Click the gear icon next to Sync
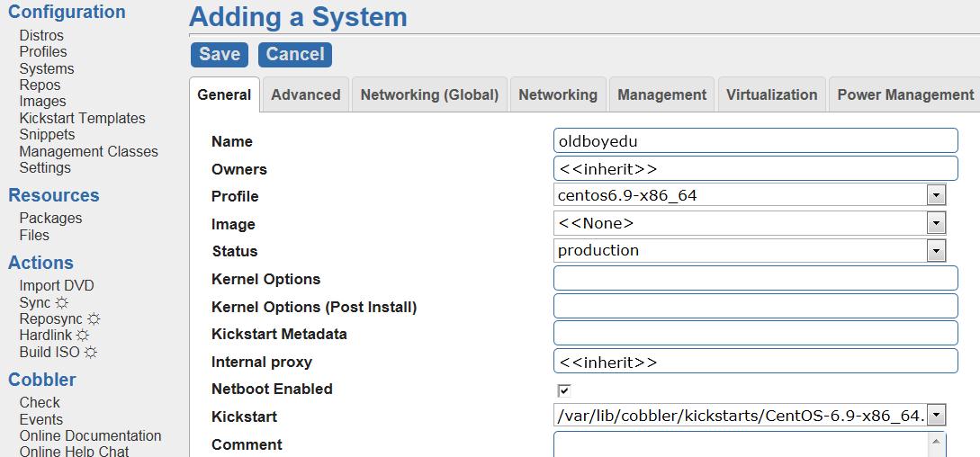Viewport: 980px width, 457px height. (61, 303)
